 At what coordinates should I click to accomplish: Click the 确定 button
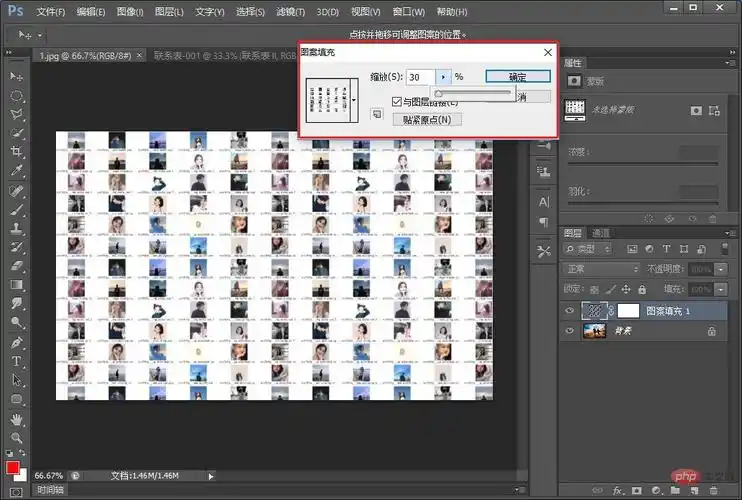click(x=518, y=76)
